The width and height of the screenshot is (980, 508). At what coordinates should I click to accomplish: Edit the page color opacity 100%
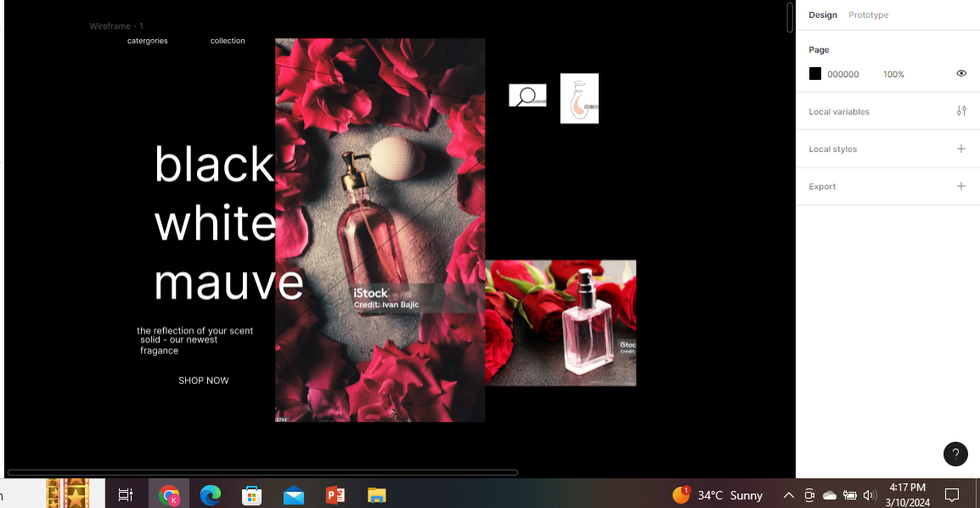click(x=893, y=74)
